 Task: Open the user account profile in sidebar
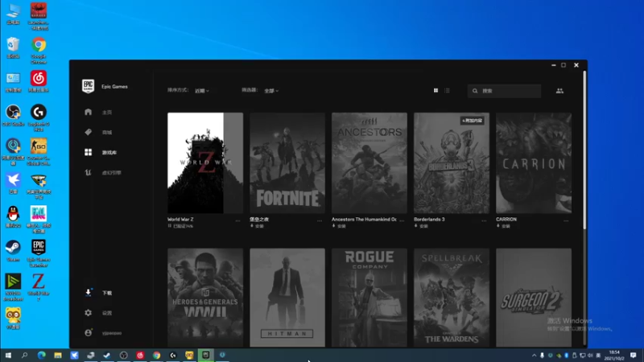click(104, 333)
